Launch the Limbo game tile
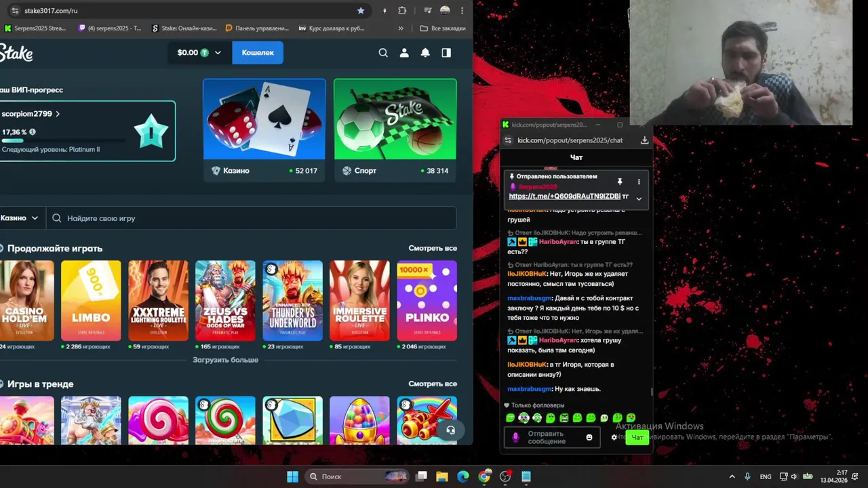 [91, 300]
